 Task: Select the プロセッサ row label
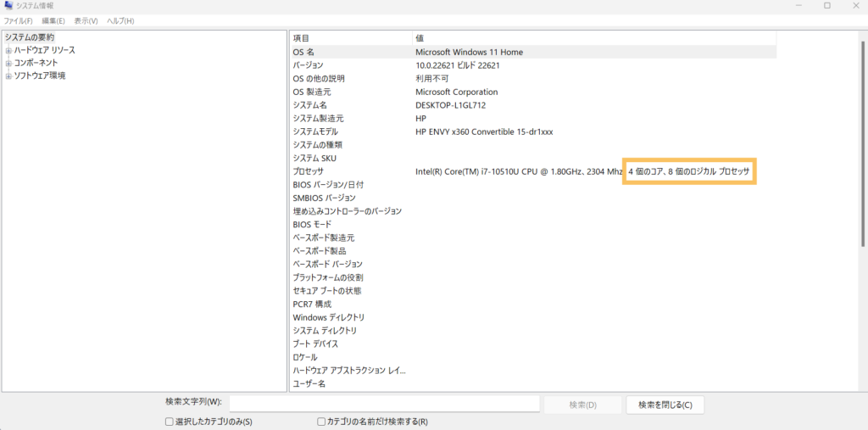(308, 172)
